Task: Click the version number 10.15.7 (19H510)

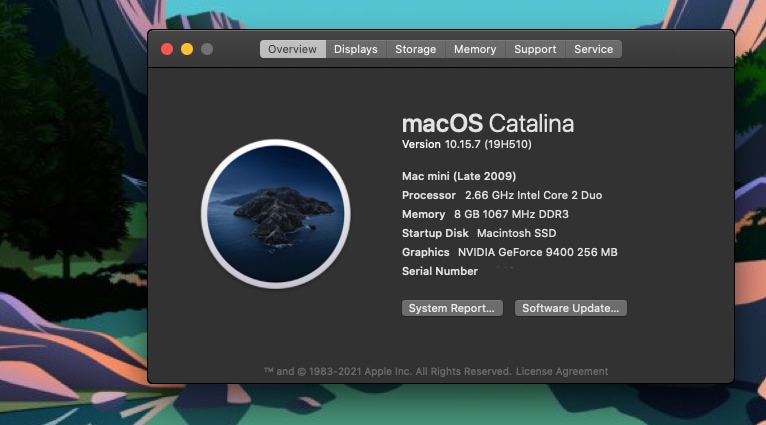Action: 488,145
